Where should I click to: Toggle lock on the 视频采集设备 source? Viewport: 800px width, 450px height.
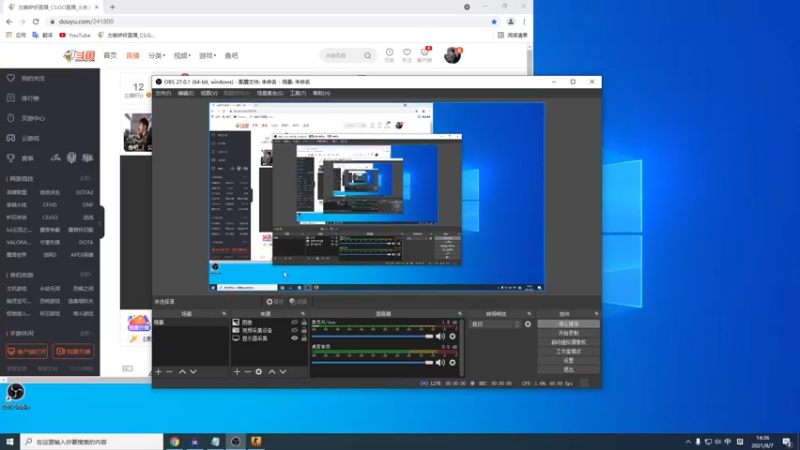(x=304, y=331)
